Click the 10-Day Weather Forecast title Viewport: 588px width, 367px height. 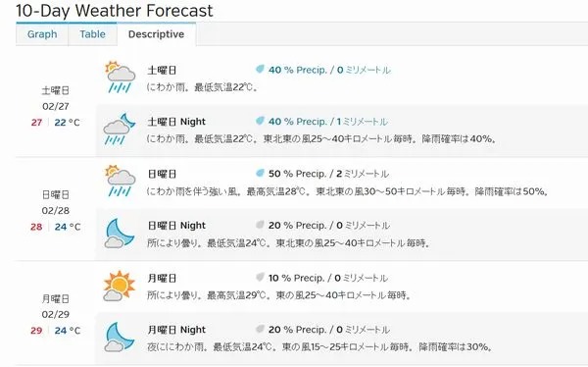115,11
